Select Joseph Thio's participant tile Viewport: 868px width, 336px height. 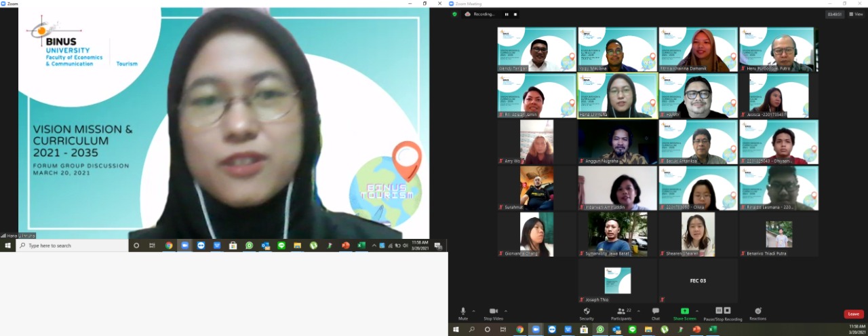[x=618, y=280]
